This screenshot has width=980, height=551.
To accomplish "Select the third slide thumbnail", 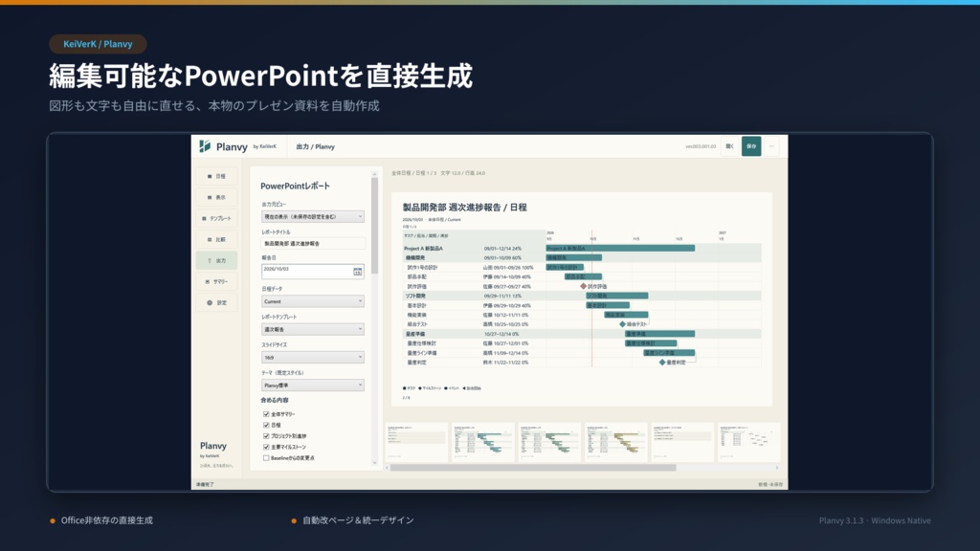I will [x=550, y=442].
